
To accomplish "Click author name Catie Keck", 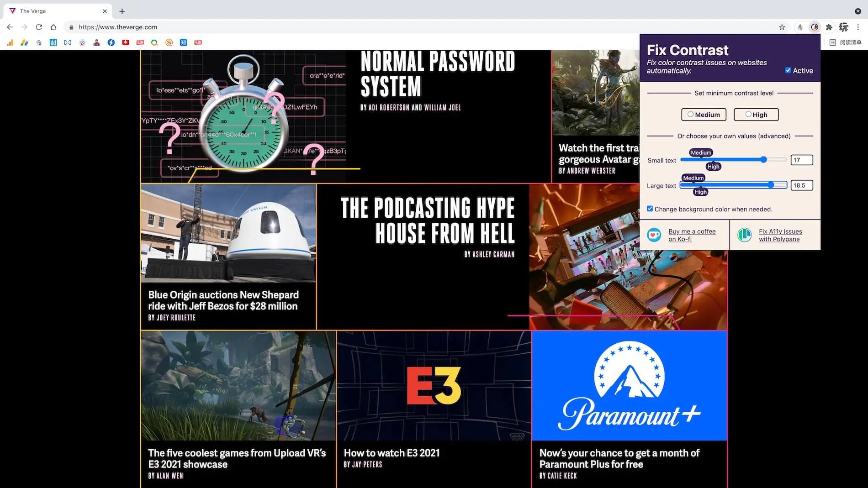I will point(562,476).
